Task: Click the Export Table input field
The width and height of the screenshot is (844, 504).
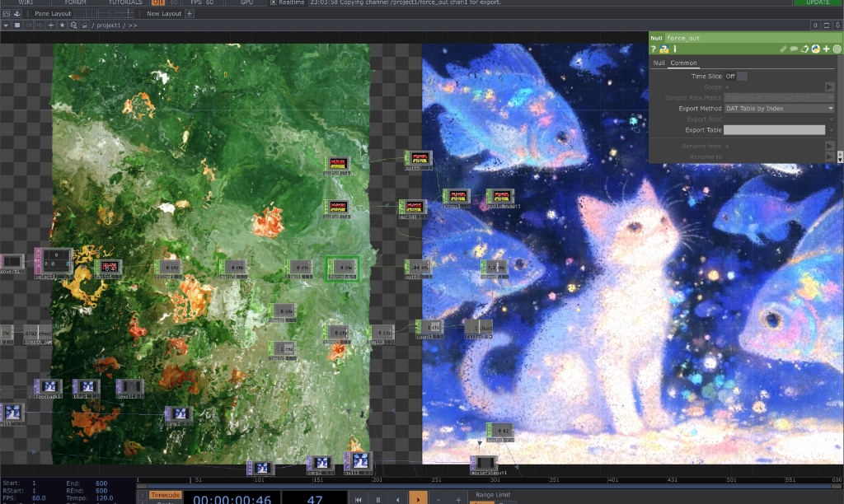Action: tap(774, 129)
